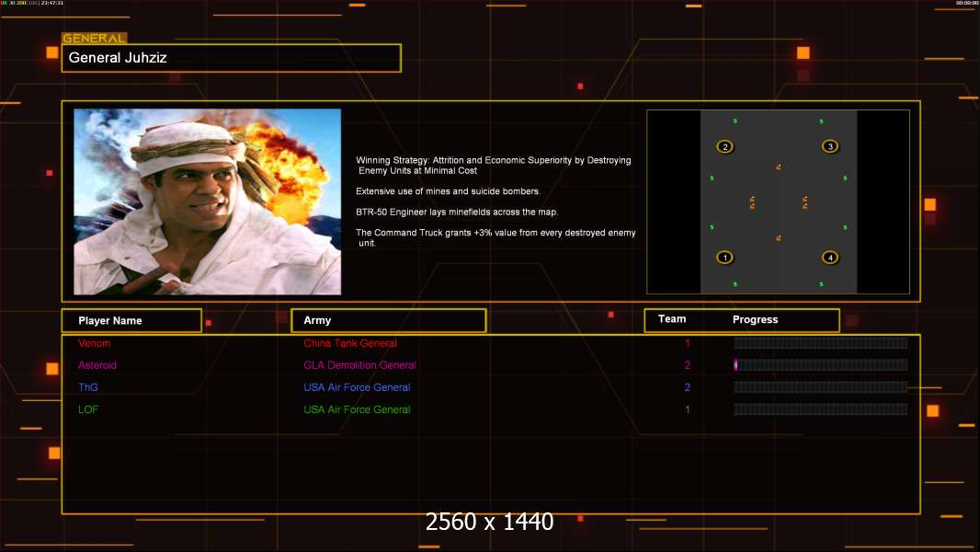Click the clock readout at top left

(x=51, y=3)
